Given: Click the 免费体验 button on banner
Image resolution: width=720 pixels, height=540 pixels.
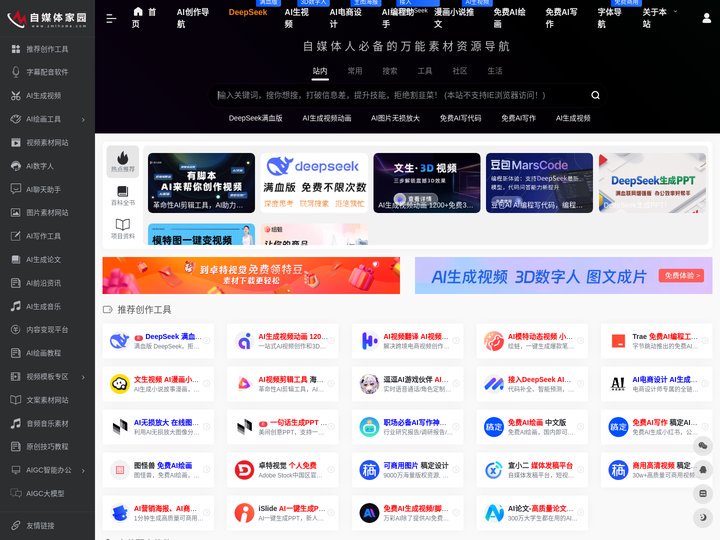Looking at the screenshot, I should pyautogui.click(x=681, y=276).
